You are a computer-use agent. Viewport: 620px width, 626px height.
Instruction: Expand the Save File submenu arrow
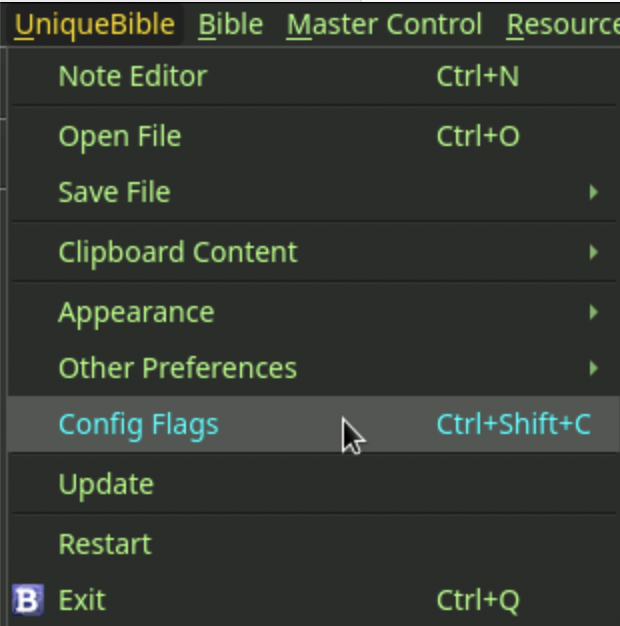pyautogui.click(x=594, y=192)
